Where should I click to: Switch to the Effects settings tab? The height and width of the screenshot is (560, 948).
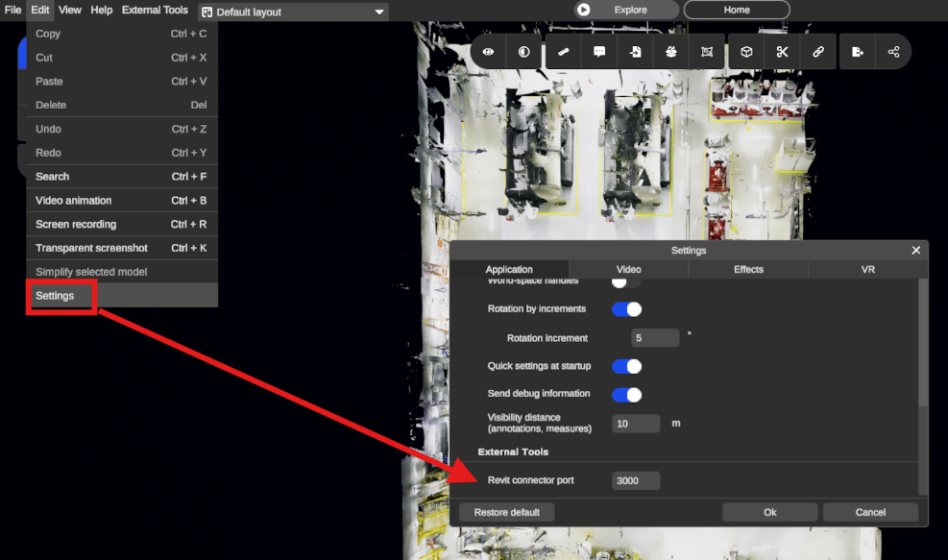tap(748, 270)
